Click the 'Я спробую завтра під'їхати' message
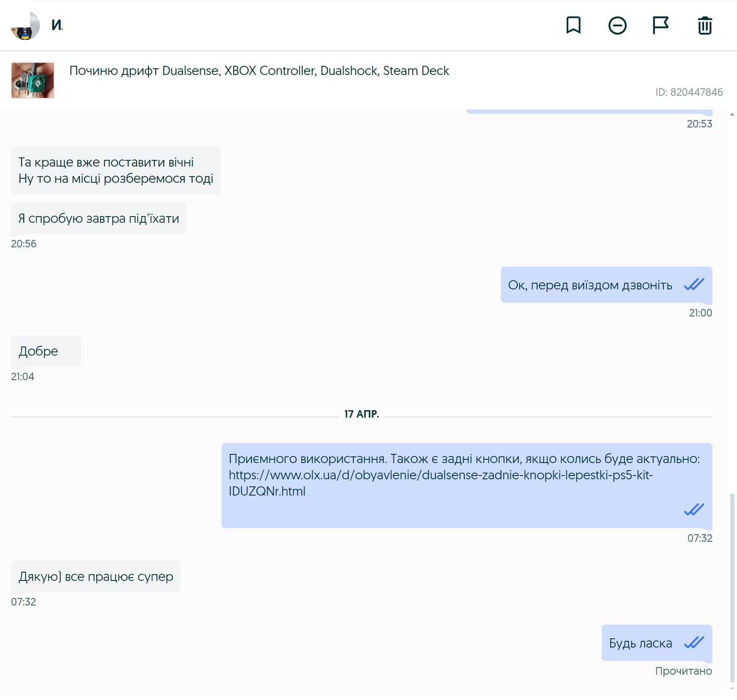Viewport: 737px width, 700px height. click(x=99, y=218)
